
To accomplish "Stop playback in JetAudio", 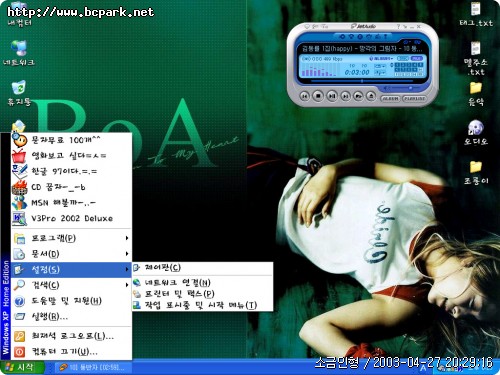I will click(318, 96).
